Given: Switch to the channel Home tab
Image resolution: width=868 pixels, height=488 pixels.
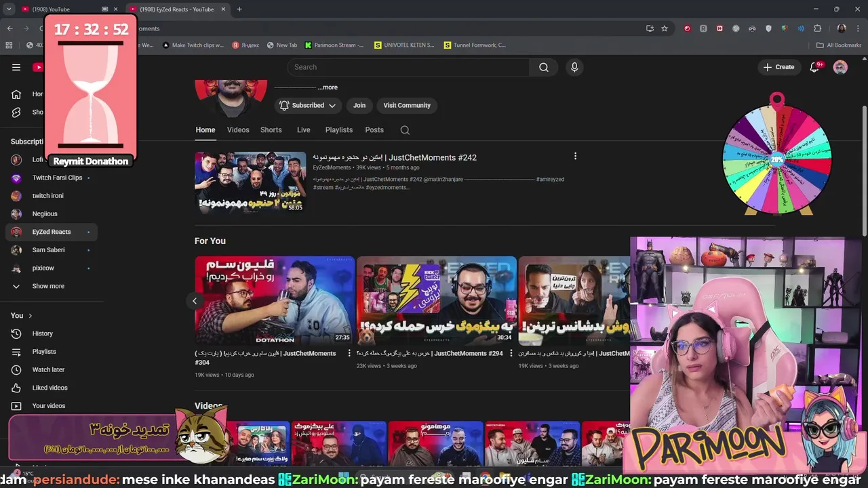Looking at the screenshot, I should tap(205, 130).
